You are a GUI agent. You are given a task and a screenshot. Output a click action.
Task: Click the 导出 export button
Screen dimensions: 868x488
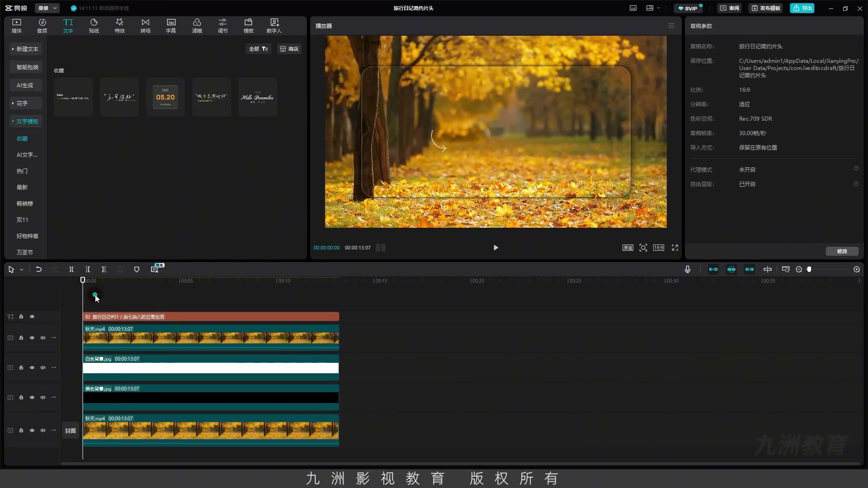(802, 8)
